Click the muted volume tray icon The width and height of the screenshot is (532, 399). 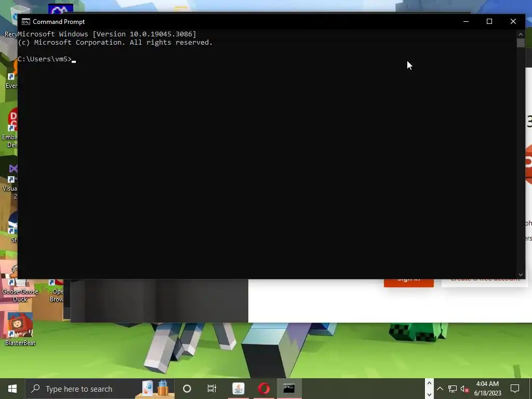465,389
